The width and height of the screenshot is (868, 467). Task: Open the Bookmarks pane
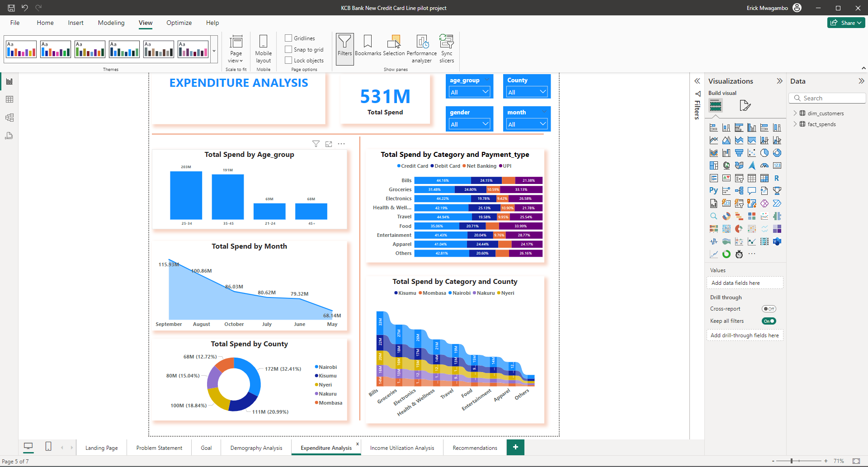(368, 46)
